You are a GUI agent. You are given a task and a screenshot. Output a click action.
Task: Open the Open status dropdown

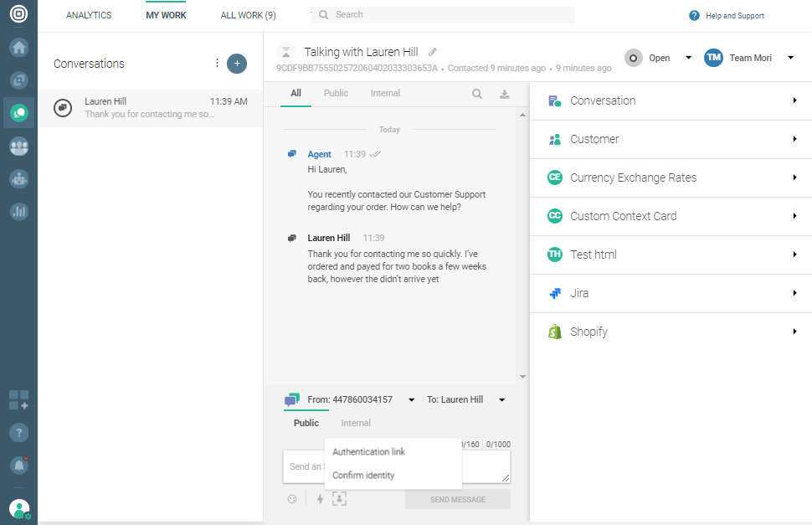pos(660,58)
